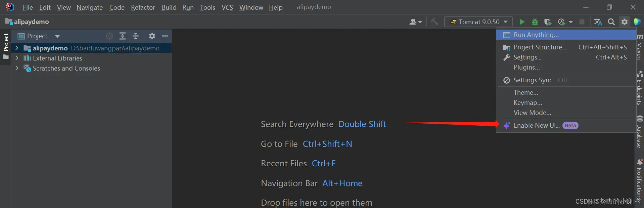Expand the alipaydemo project node
The height and width of the screenshot is (208, 644).
pos(17,48)
